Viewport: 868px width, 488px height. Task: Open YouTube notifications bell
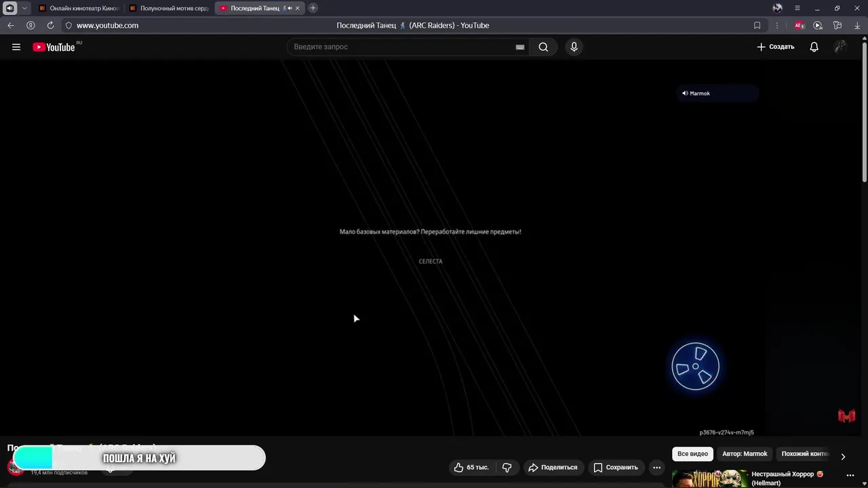814,47
